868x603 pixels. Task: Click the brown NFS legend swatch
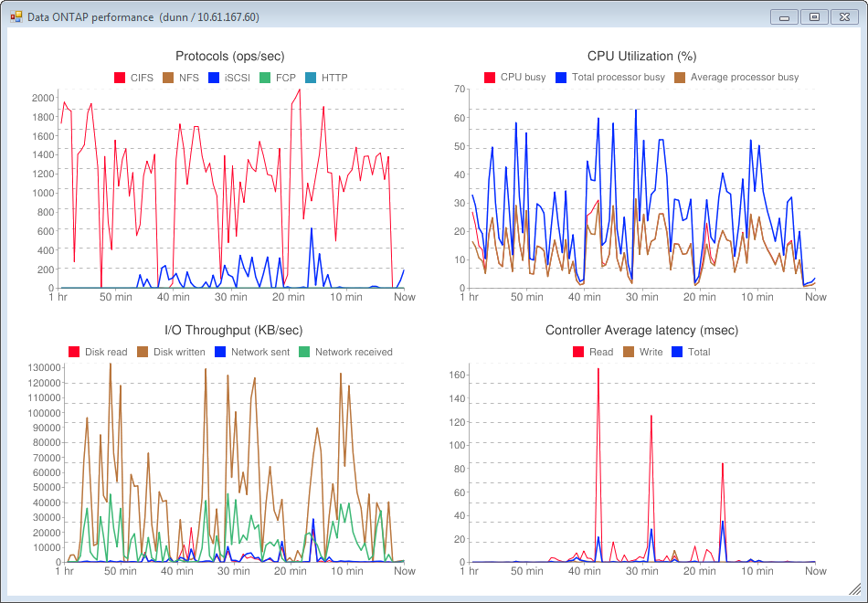(167, 78)
